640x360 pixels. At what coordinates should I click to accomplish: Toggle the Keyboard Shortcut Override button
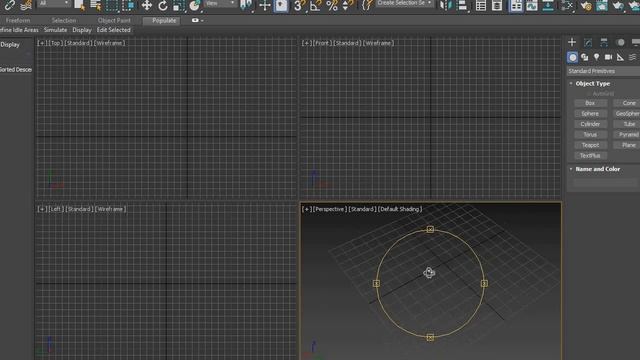pyautogui.click(x=281, y=5)
